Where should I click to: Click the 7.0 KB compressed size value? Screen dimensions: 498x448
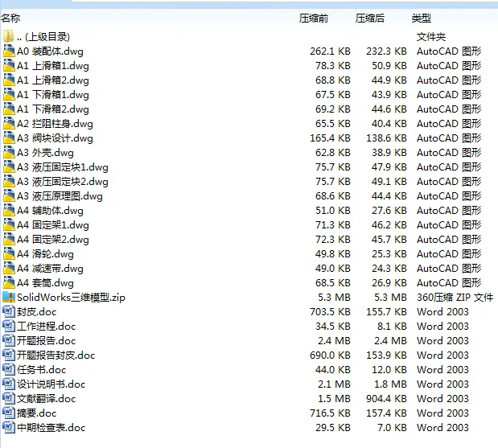(392, 427)
